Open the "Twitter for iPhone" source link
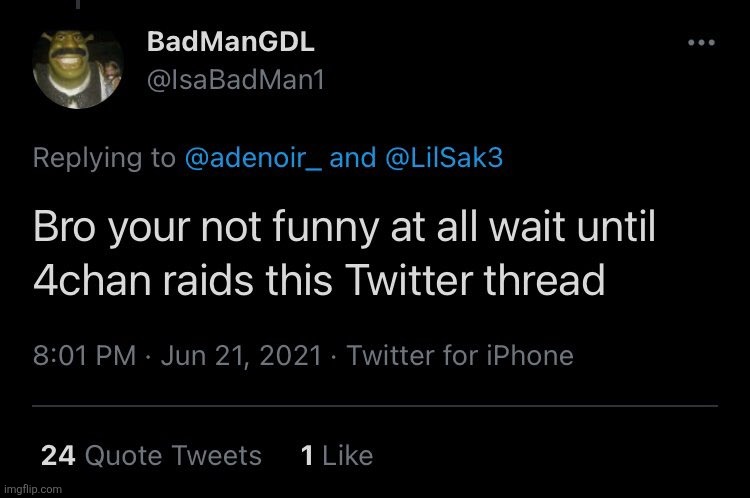Screen dimensions: 750x498 [x=460, y=355]
